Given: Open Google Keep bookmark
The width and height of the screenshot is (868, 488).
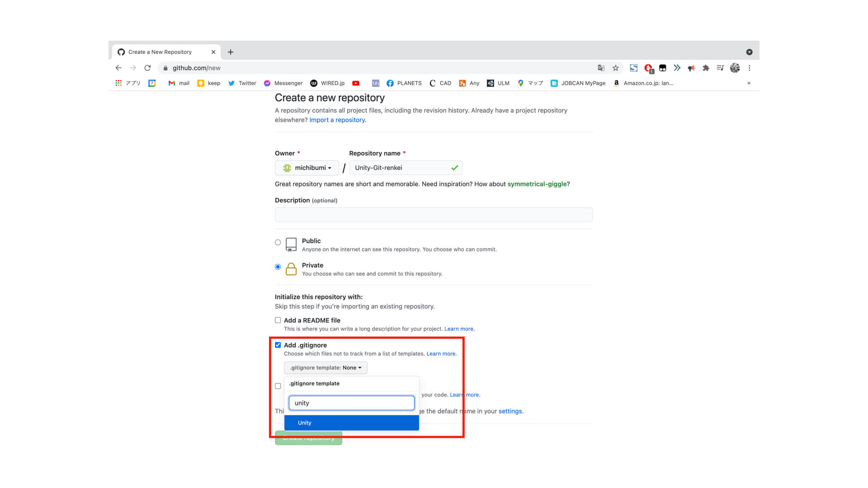Looking at the screenshot, I should tap(208, 83).
